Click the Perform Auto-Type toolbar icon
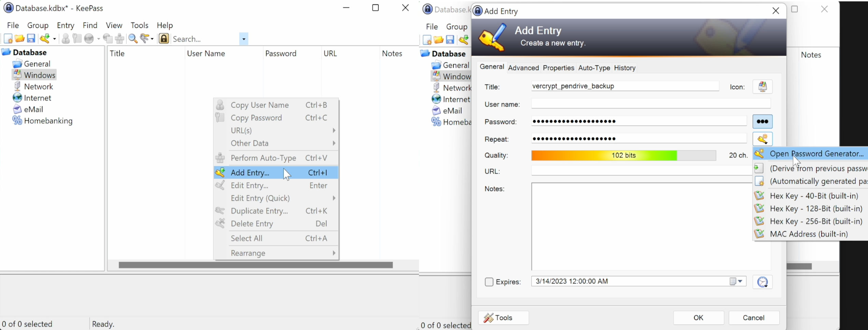 (x=119, y=39)
